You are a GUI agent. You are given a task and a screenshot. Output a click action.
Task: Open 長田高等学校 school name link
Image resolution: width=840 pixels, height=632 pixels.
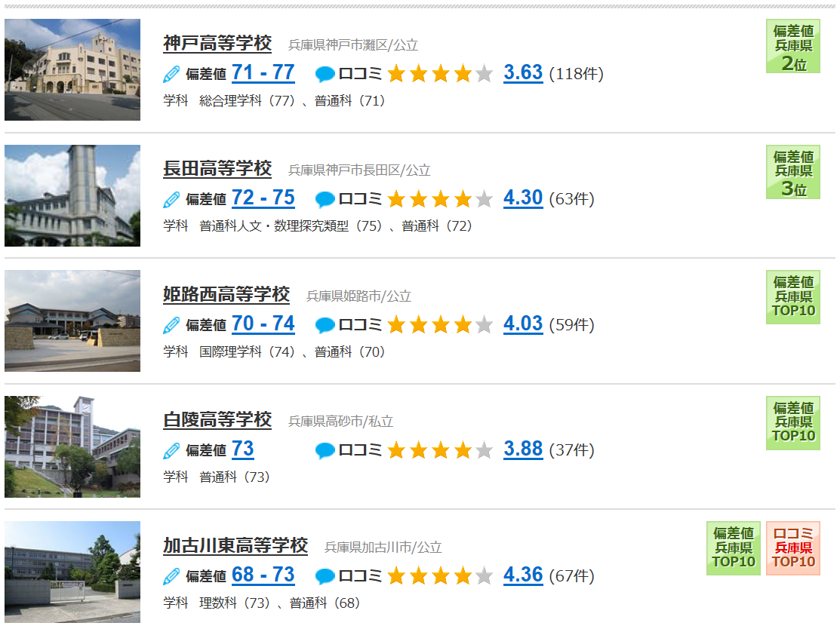[217, 169]
